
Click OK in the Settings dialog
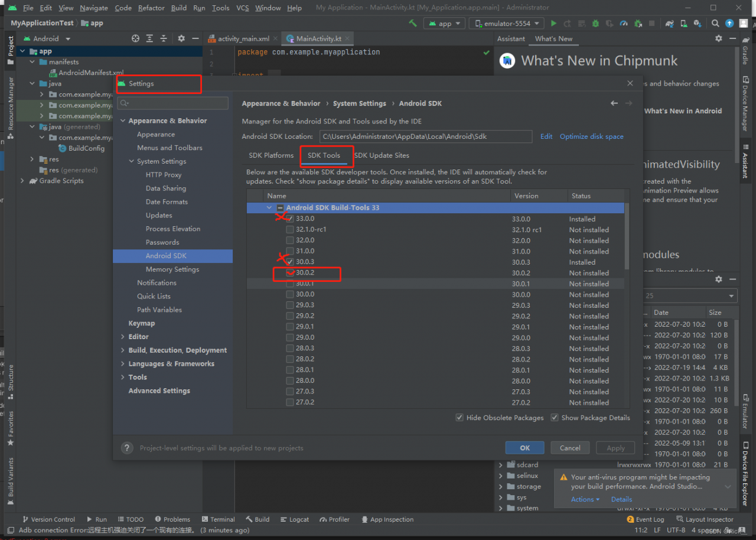coord(524,448)
